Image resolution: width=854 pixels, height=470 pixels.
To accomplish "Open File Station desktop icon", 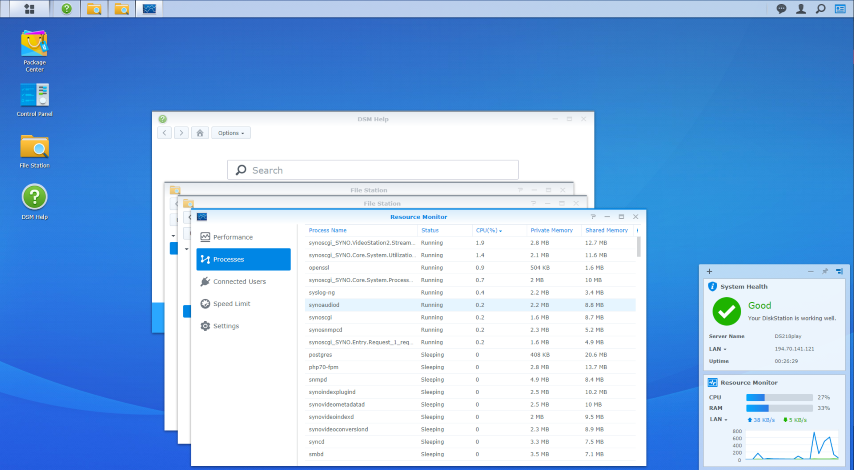I will tap(34, 151).
